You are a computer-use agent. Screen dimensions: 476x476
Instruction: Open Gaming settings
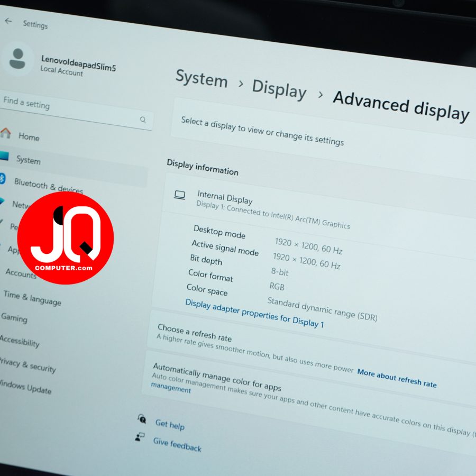tap(14, 318)
